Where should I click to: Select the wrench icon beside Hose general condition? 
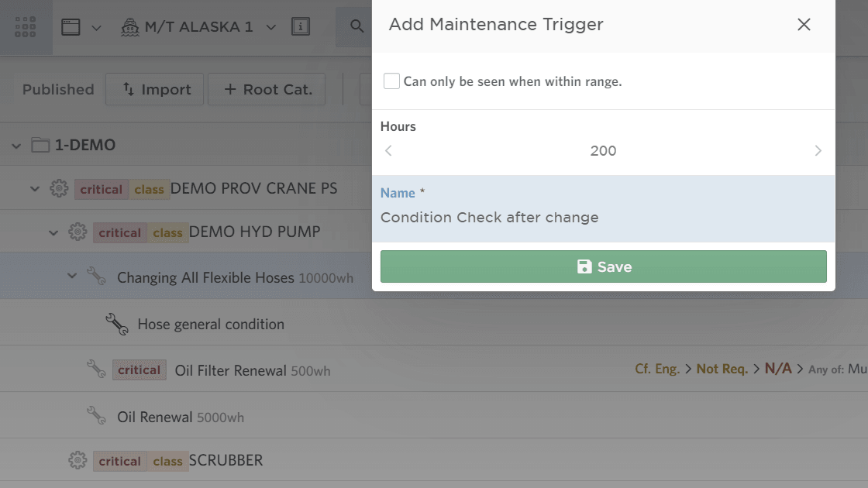point(116,324)
